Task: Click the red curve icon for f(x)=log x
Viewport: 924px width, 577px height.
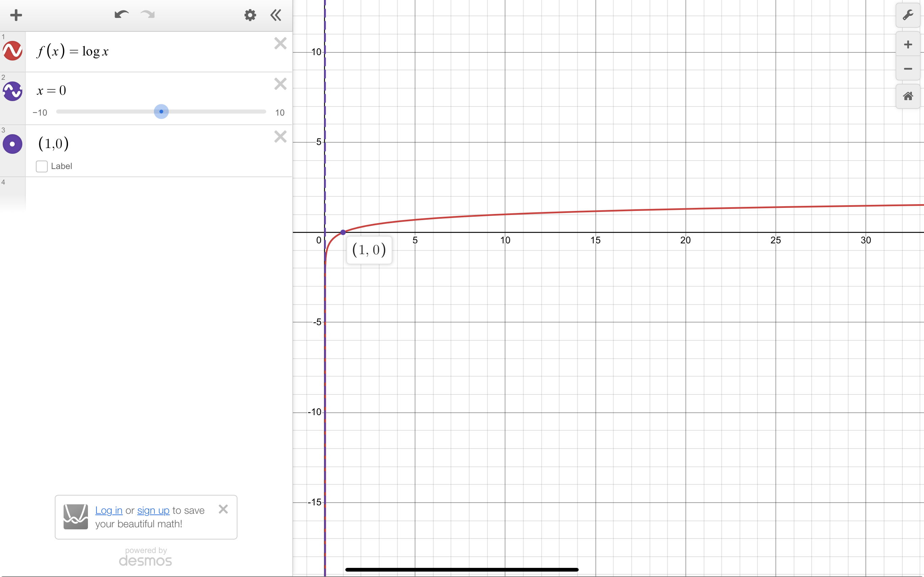Action: (12, 51)
